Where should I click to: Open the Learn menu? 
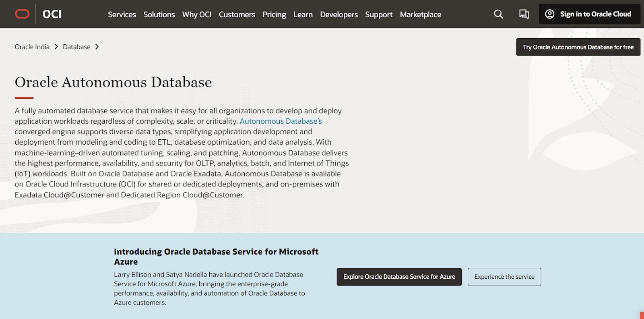coord(303,14)
